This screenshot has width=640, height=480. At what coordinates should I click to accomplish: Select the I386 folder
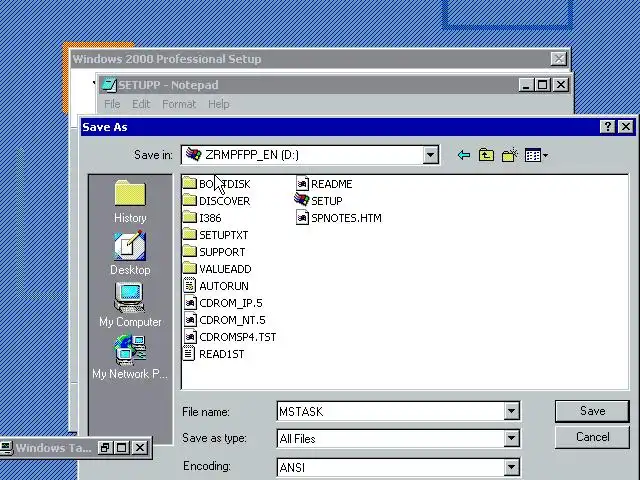click(x=202, y=218)
